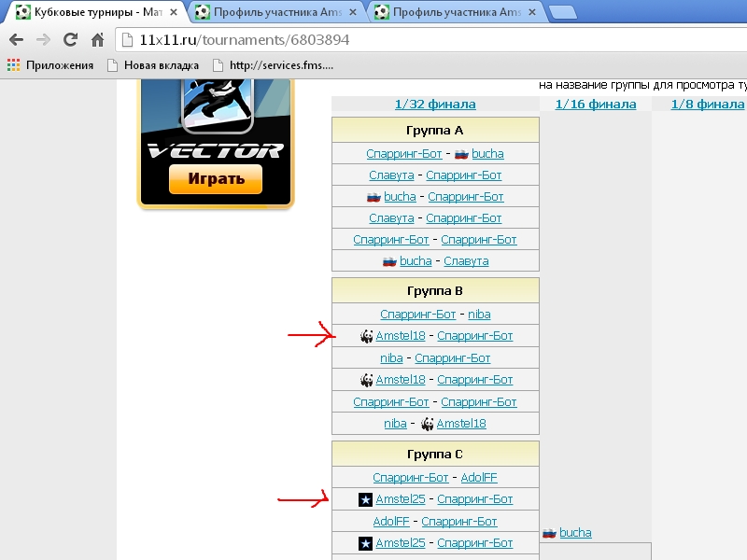Open the 1/16 финала stage link
This screenshot has height=560, width=747.
pos(595,105)
